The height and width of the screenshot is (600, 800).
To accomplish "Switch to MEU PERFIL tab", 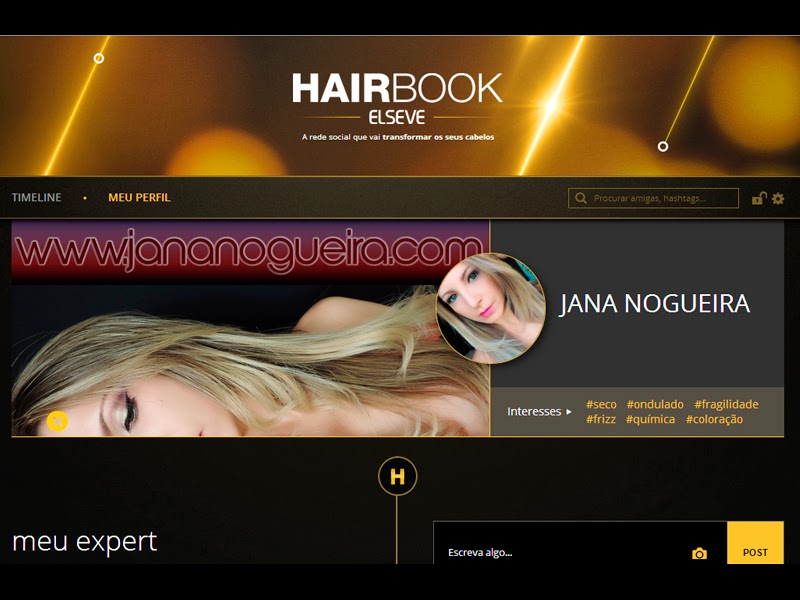I will [139, 197].
